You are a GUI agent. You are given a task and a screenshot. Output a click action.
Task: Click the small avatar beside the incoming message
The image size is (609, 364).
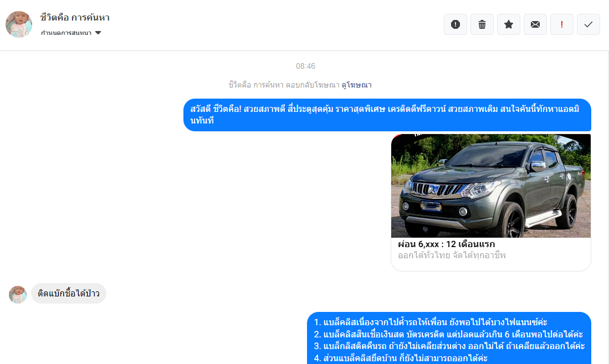point(18,294)
